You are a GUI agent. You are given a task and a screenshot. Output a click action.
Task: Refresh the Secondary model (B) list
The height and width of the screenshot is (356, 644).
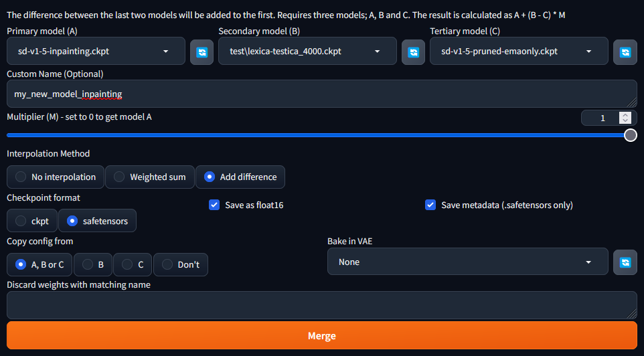click(413, 52)
